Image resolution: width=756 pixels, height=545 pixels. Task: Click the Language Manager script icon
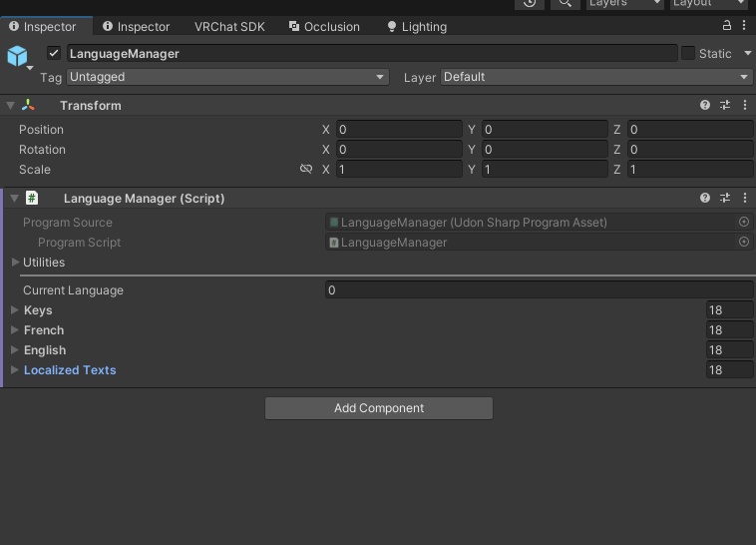point(32,198)
